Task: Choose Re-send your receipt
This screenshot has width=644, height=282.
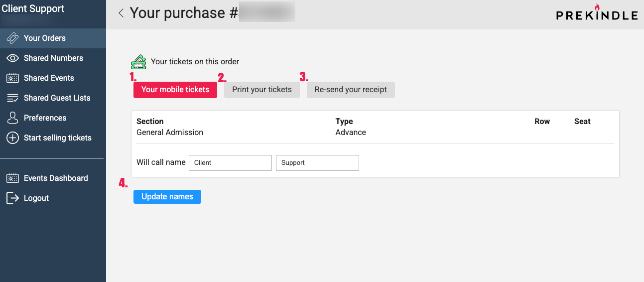Action: coord(351,90)
